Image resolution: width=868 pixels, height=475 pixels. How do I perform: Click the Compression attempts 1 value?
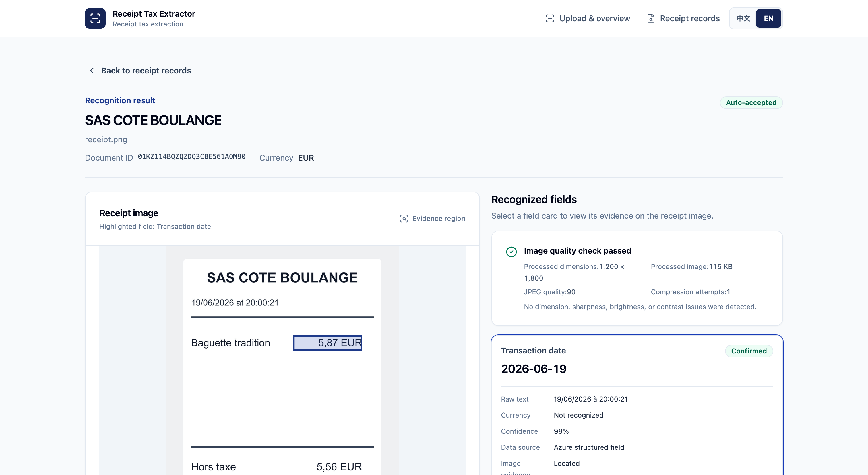tap(728, 292)
